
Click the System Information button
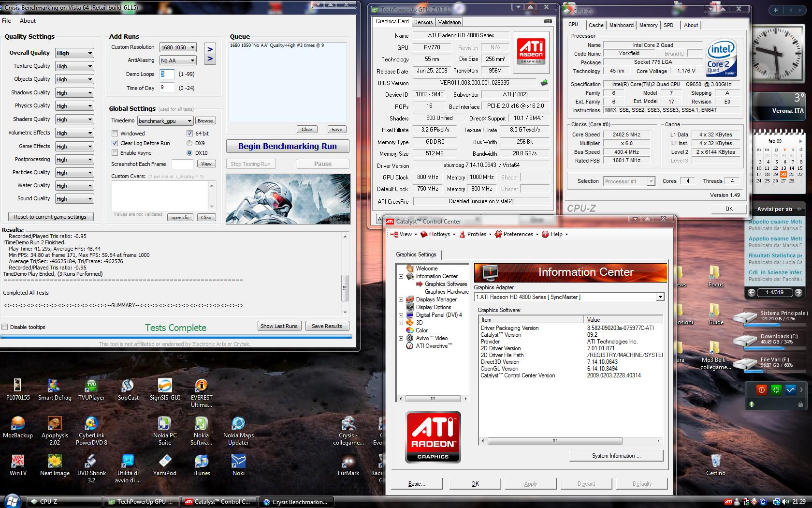[616, 456]
